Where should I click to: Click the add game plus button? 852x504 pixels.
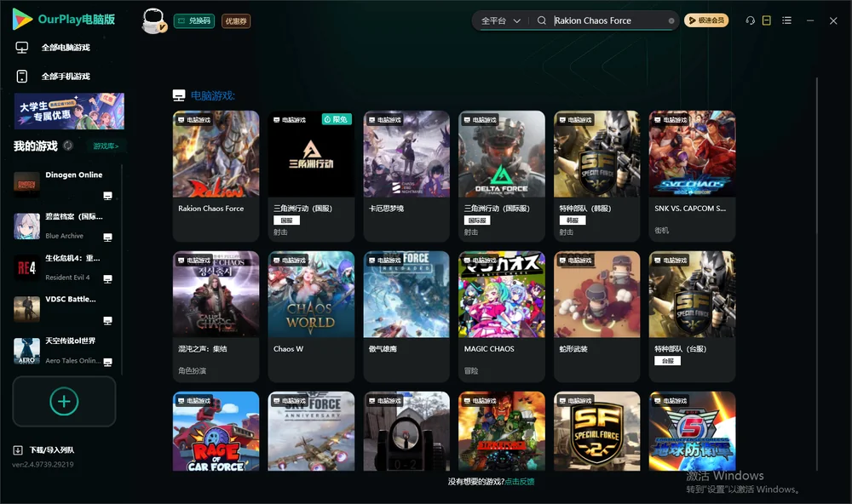pyautogui.click(x=64, y=402)
